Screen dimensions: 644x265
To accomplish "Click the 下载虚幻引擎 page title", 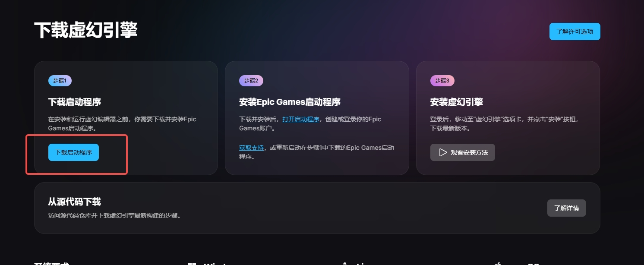I will click(x=86, y=31).
